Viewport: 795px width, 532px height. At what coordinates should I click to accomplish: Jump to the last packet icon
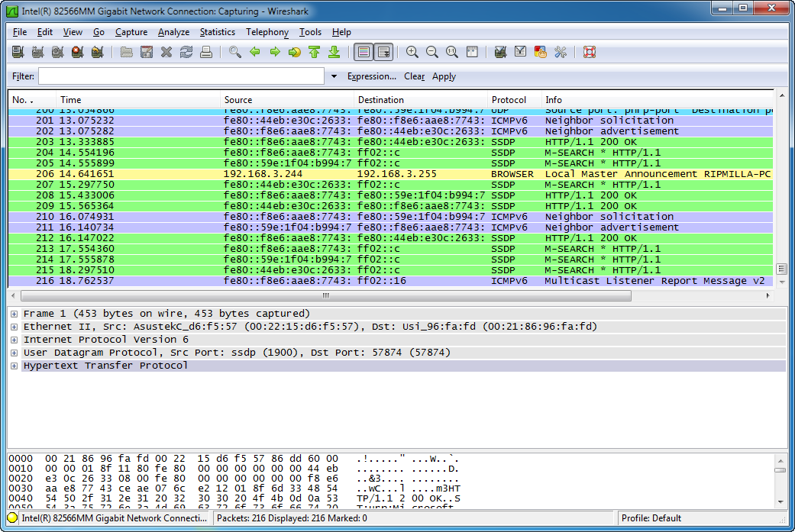[x=334, y=52]
